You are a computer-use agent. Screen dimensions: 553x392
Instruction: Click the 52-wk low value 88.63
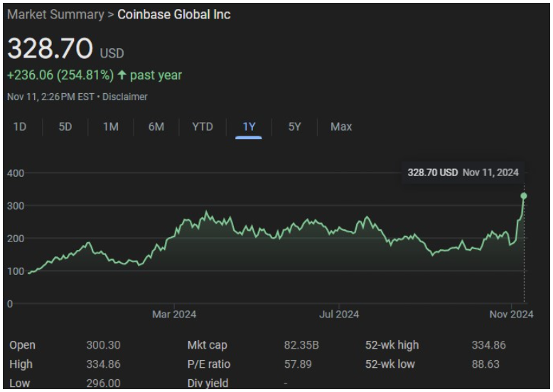(x=485, y=364)
